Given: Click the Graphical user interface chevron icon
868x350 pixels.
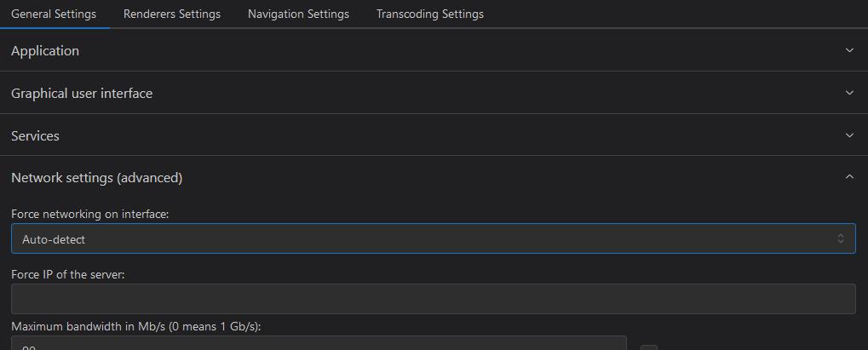Looking at the screenshot, I should click(x=849, y=93).
